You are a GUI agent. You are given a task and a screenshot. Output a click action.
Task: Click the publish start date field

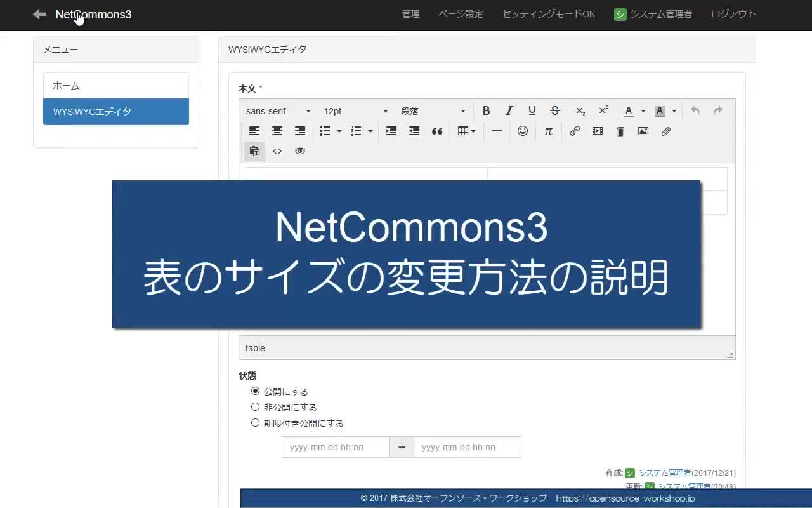336,447
